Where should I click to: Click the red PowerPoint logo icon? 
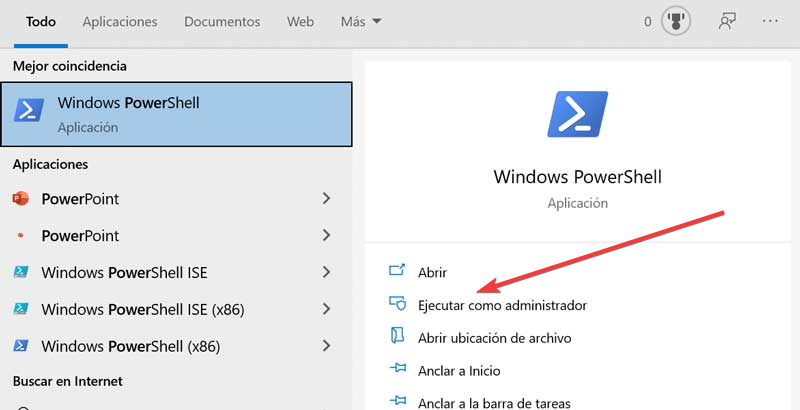point(20,198)
